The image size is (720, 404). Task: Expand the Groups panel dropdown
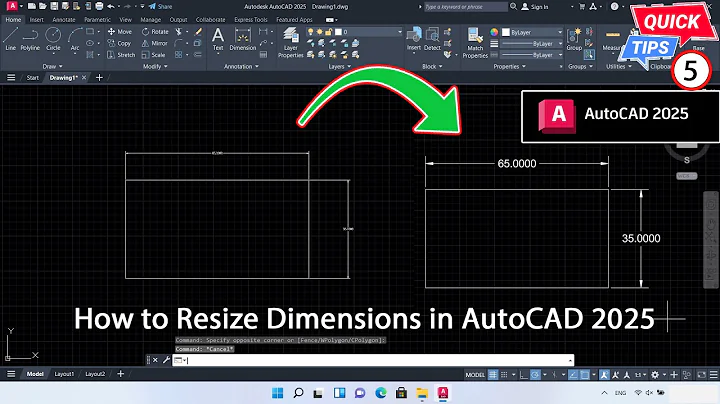coord(580,67)
